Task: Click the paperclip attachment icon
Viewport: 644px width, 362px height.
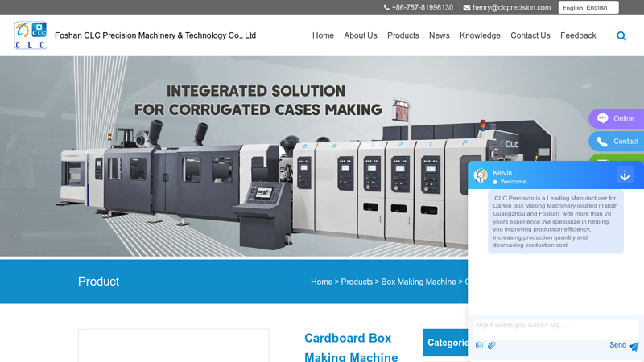Action: pyautogui.click(x=492, y=346)
